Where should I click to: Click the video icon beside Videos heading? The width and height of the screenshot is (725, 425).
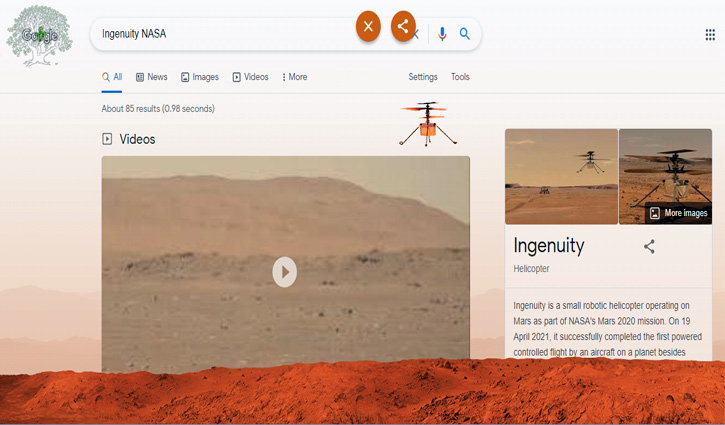pos(107,139)
